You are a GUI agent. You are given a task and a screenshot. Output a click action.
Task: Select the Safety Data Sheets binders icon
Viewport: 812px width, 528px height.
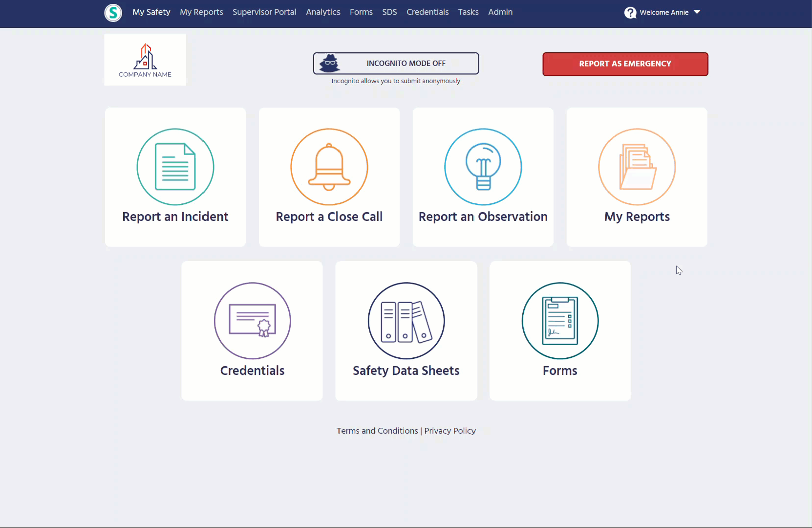(x=406, y=321)
